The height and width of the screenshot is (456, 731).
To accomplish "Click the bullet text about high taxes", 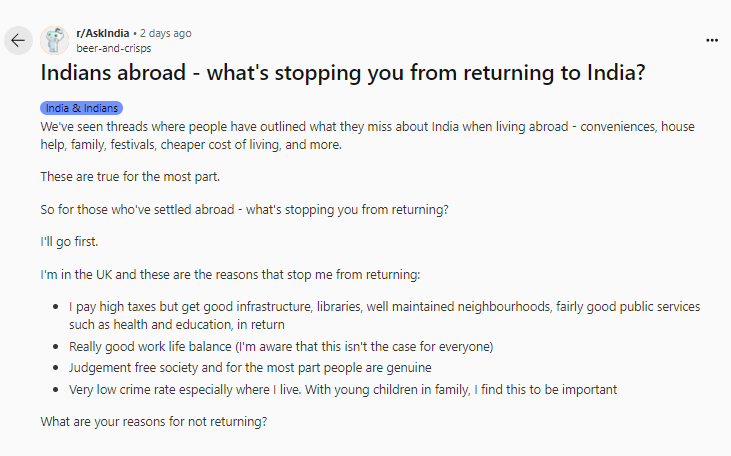I will pyautogui.click(x=384, y=306).
